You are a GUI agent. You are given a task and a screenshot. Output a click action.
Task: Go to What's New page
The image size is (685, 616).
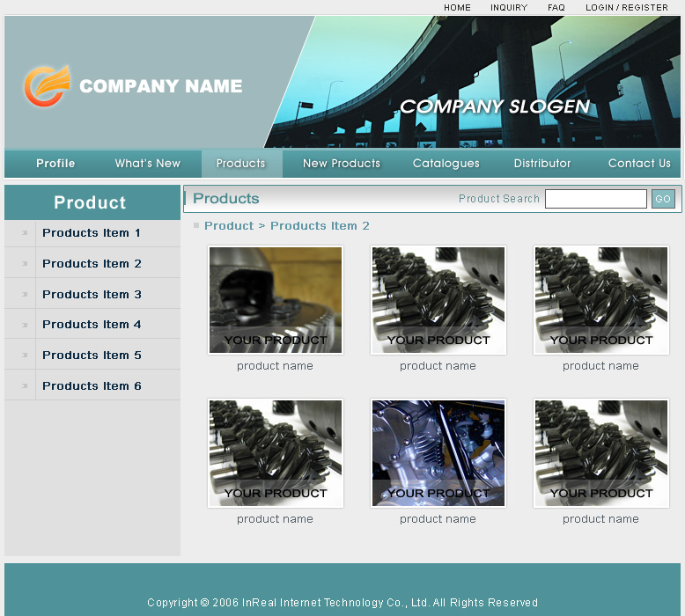click(147, 164)
